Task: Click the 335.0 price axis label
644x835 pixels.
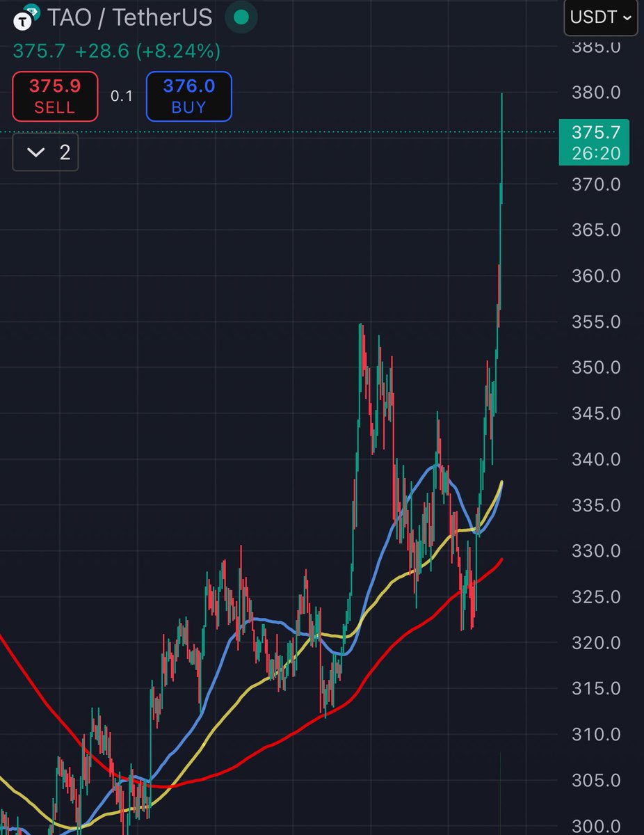Action: coord(595,505)
